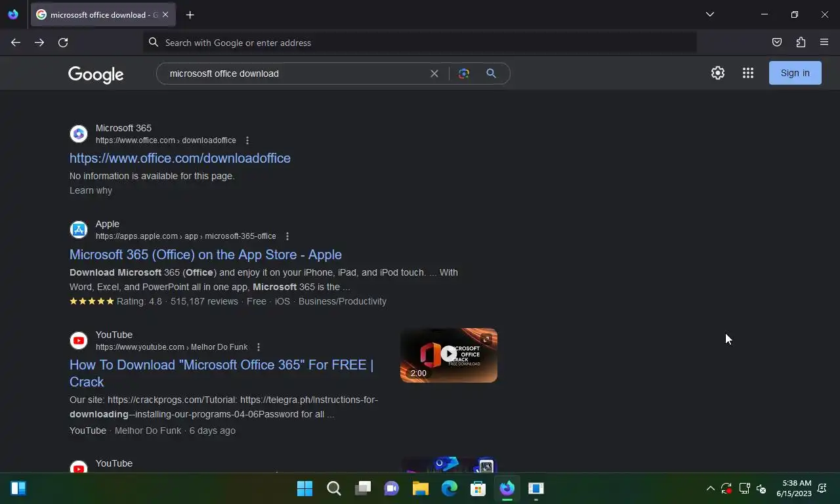This screenshot has height=504, width=840.
Task: Open more options for Apple result
Action: tap(287, 236)
